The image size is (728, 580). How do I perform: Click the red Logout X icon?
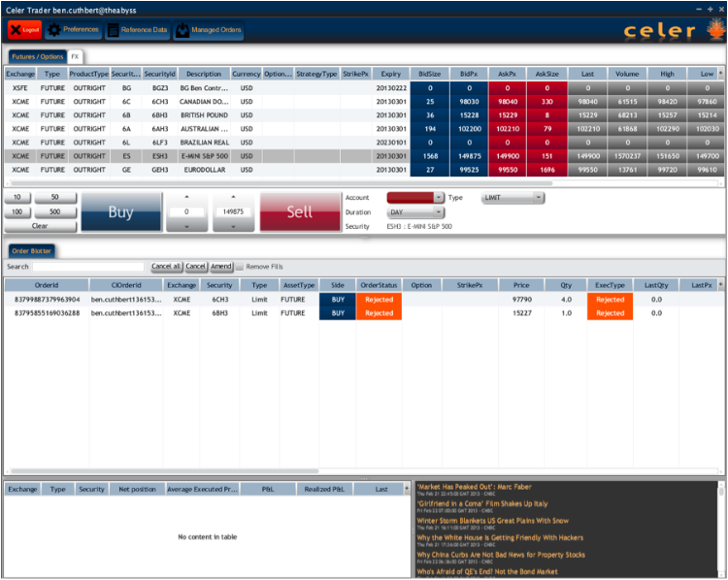(x=16, y=30)
